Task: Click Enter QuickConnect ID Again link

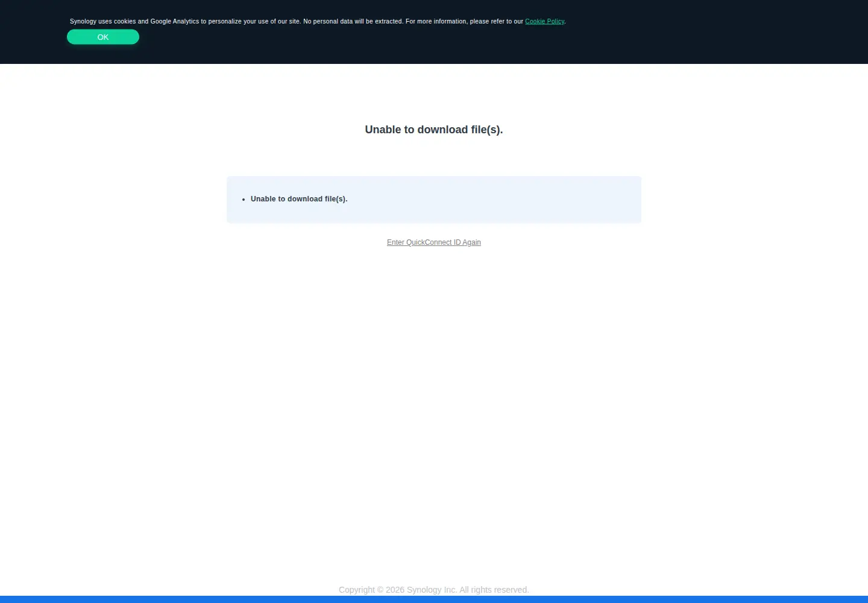Action: pos(434,242)
